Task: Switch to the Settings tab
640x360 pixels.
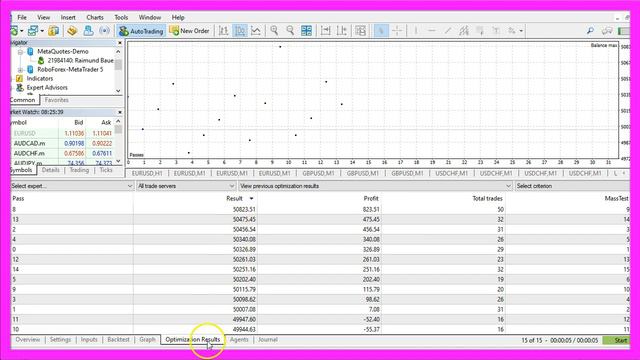Action: click(x=60, y=340)
